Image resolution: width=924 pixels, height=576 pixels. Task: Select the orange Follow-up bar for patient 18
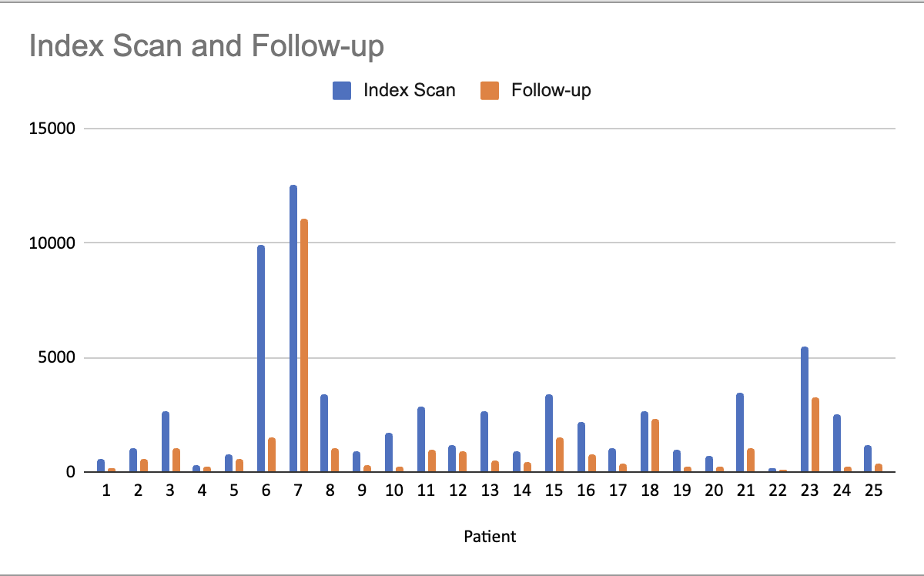(654, 446)
